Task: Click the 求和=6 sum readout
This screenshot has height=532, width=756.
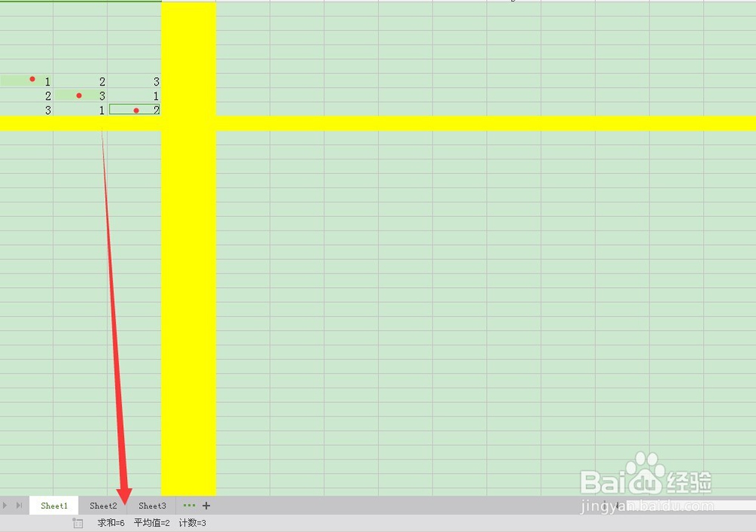Action: click(x=111, y=523)
